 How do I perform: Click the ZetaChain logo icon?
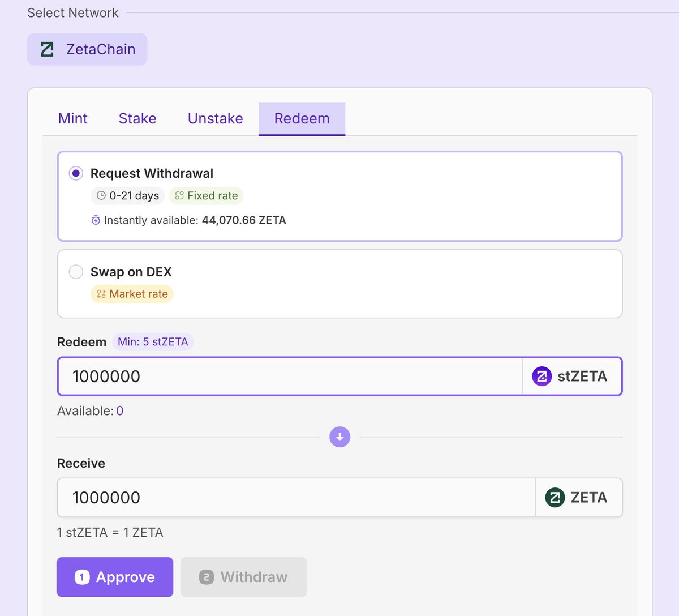click(48, 49)
